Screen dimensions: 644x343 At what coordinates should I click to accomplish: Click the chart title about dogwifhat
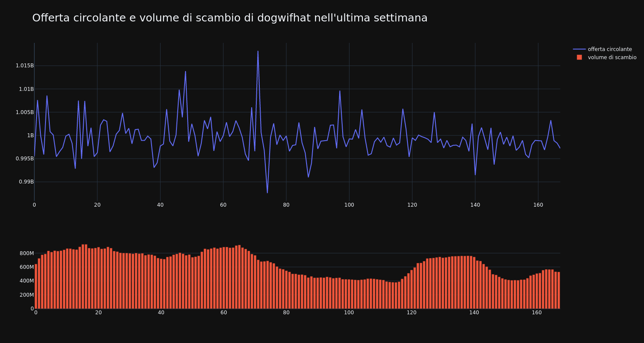point(230,18)
